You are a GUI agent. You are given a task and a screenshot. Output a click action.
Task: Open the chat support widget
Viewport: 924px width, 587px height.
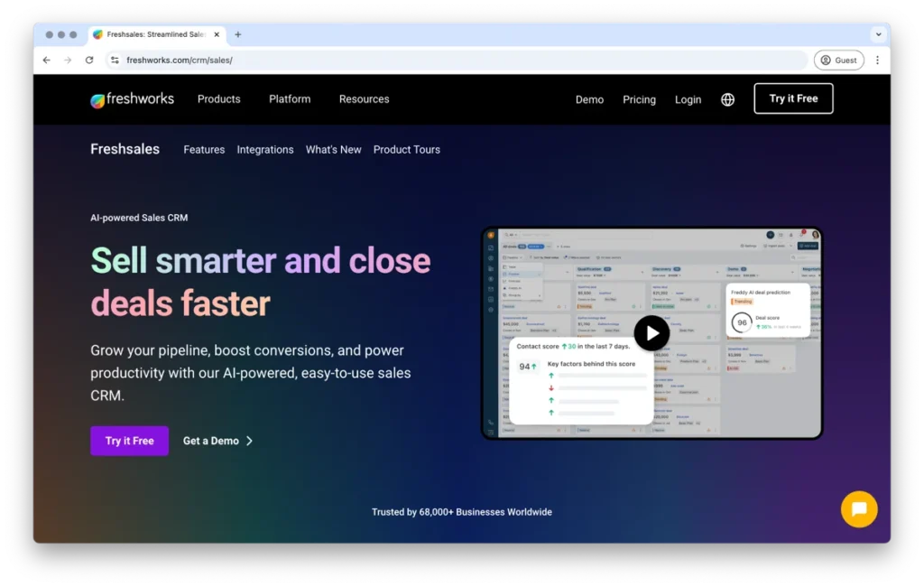pyautogui.click(x=859, y=508)
